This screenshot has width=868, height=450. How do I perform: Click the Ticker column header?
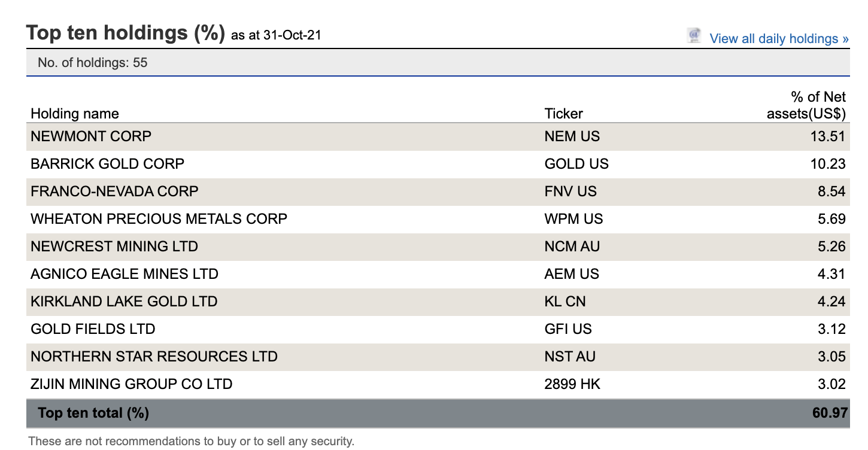click(563, 114)
